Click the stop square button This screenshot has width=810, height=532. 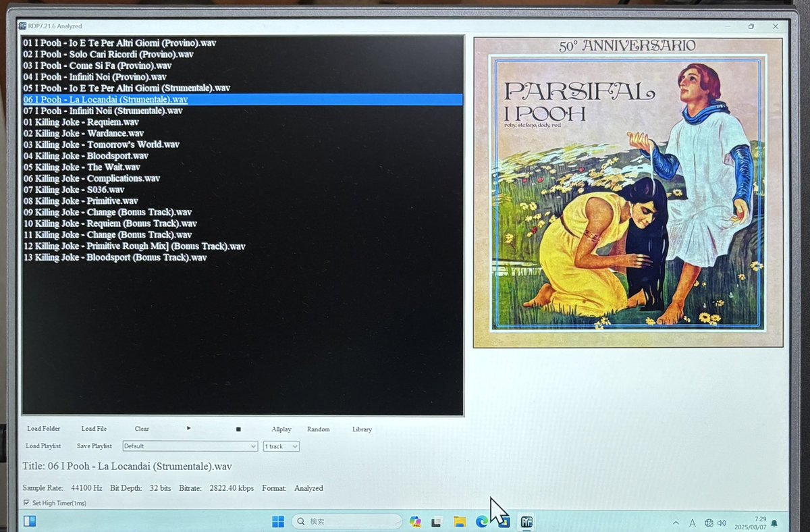[x=238, y=429]
